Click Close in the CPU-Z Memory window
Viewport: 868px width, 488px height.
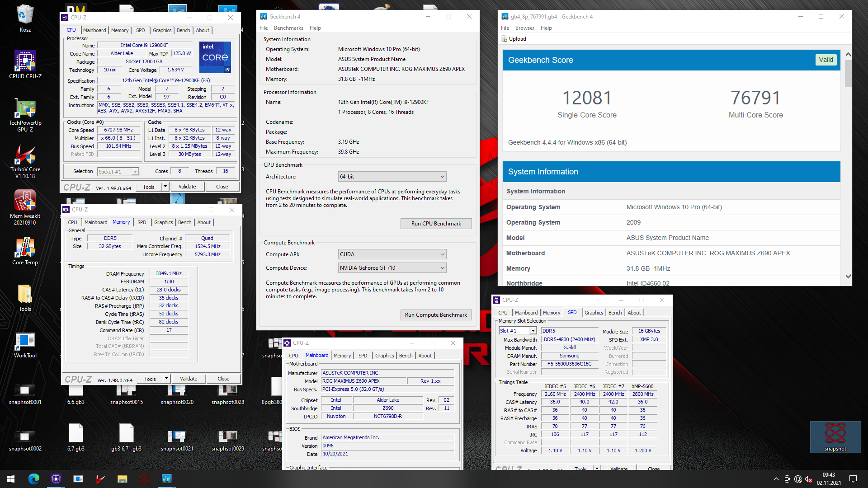tap(223, 379)
